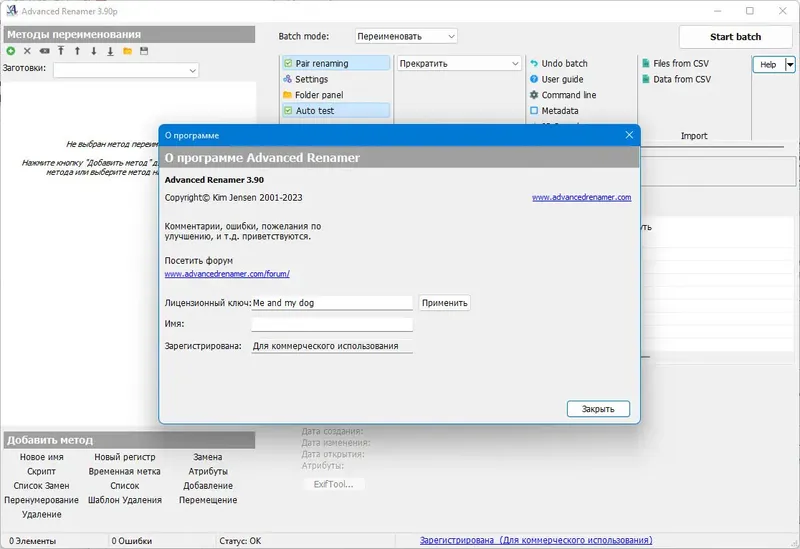This screenshot has height=549, width=800.
Task: Add the Удаление method
Action: (41, 514)
